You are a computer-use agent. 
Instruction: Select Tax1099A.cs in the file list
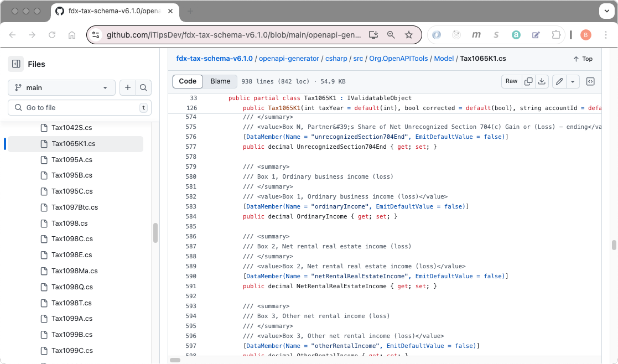coord(72,319)
